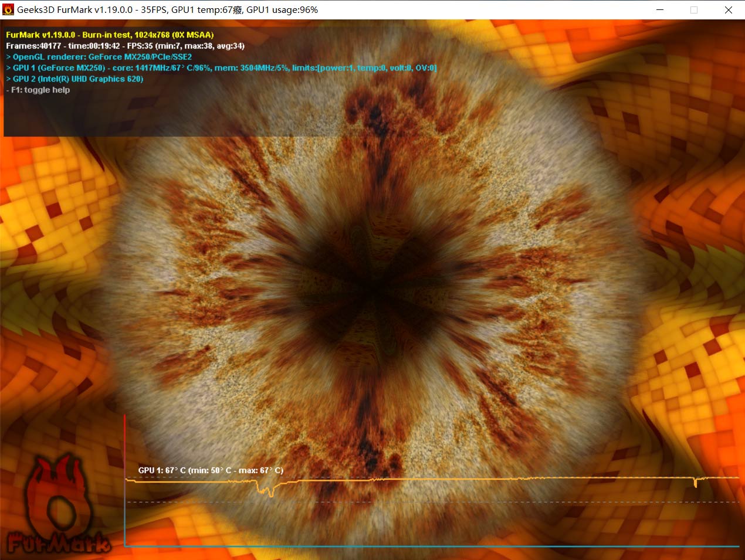Image resolution: width=745 pixels, height=560 pixels.
Task: Close the FurMark burn-in test window
Action: [x=728, y=10]
